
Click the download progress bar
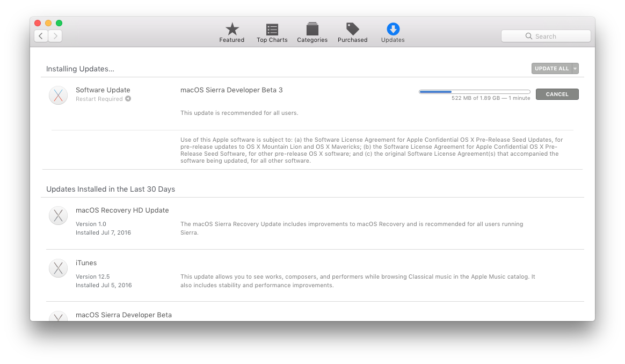474,92
